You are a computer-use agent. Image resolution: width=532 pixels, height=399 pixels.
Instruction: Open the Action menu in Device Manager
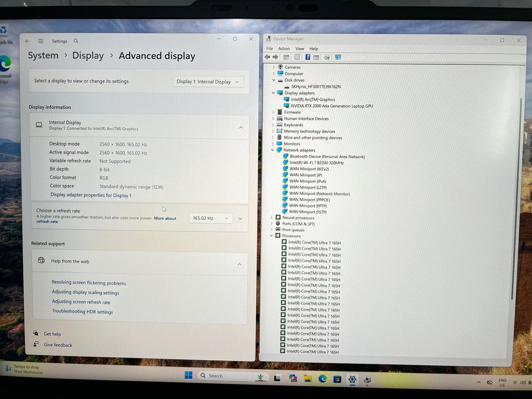click(x=284, y=49)
